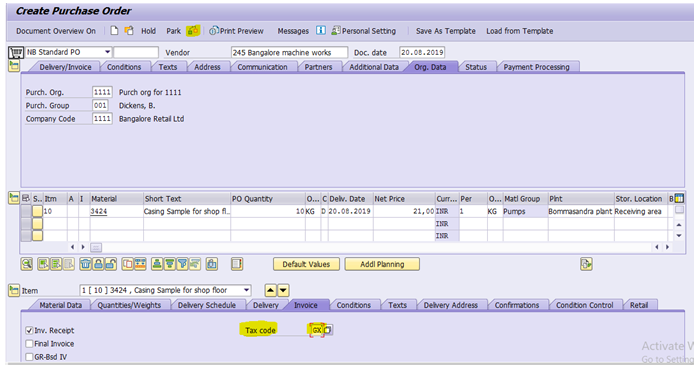Open table column settings icon in item grid
The image size is (699, 371).
[x=679, y=198]
